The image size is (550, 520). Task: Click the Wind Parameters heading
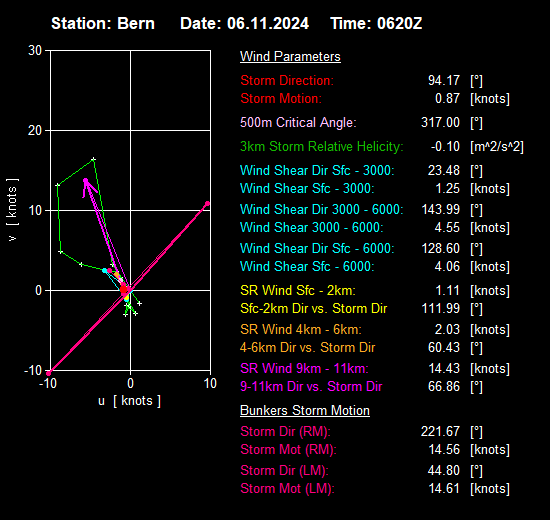[x=290, y=56]
